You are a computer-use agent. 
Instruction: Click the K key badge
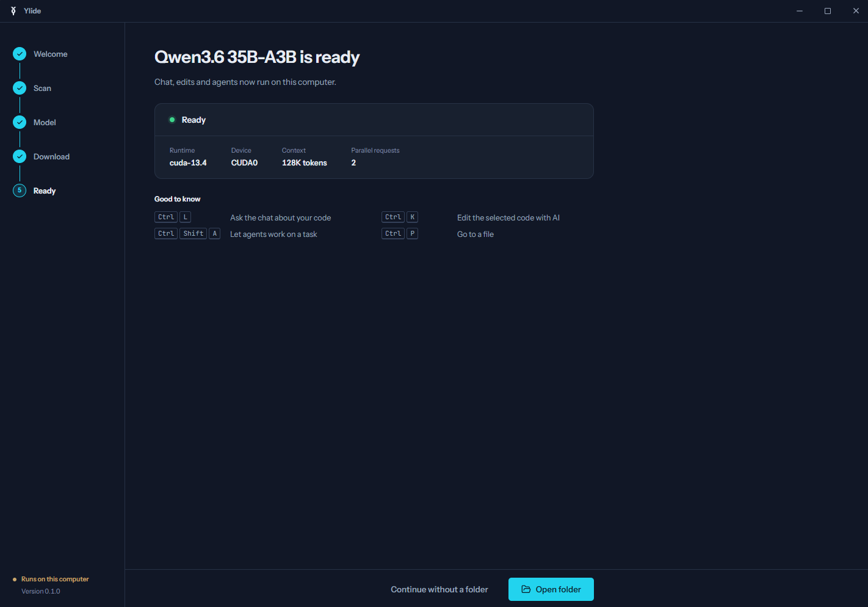(413, 217)
